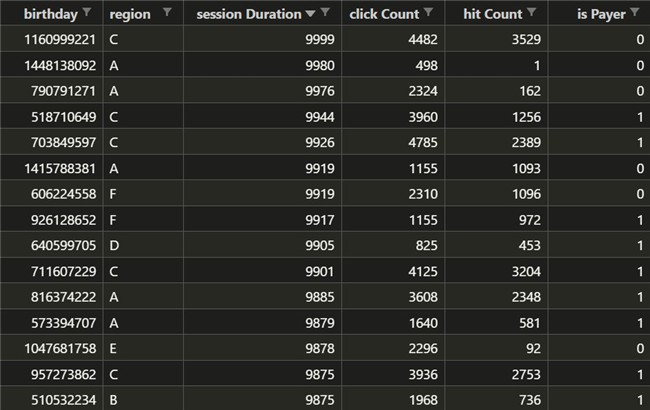Image resolution: width=650 pixels, height=410 pixels.
Task: Open the session Duration filter funnel icon
Action: point(325,12)
